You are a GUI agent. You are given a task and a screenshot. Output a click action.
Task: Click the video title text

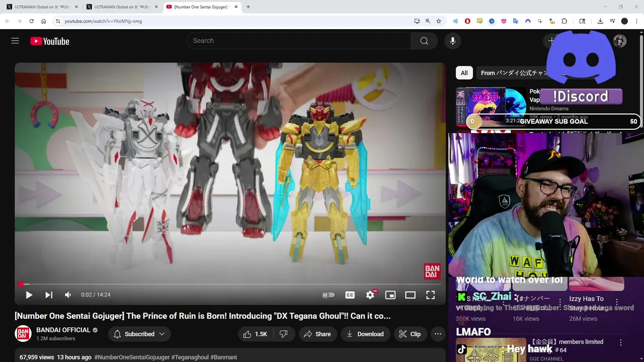203,316
